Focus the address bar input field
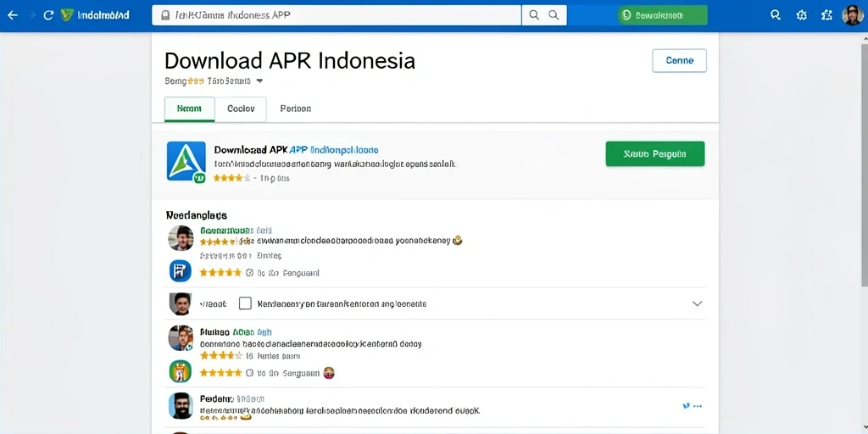This screenshot has height=434, width=868. tap(337, 15)
